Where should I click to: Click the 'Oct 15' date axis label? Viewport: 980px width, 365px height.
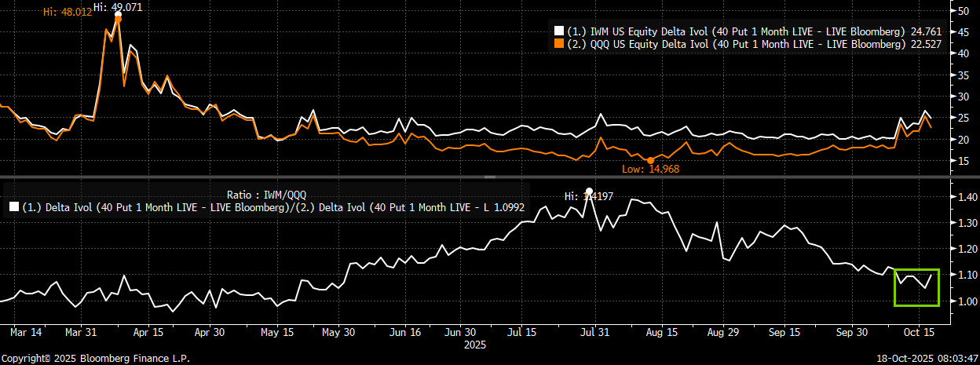pyautogui.click(x=920, y=332)
